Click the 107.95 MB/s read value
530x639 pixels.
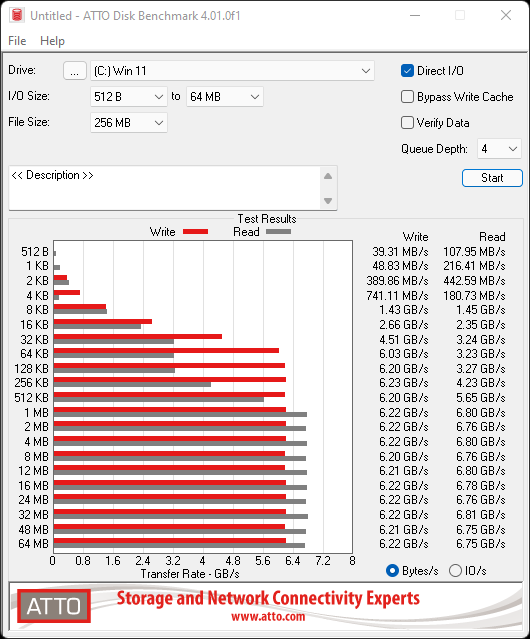(x=474, y=252)
